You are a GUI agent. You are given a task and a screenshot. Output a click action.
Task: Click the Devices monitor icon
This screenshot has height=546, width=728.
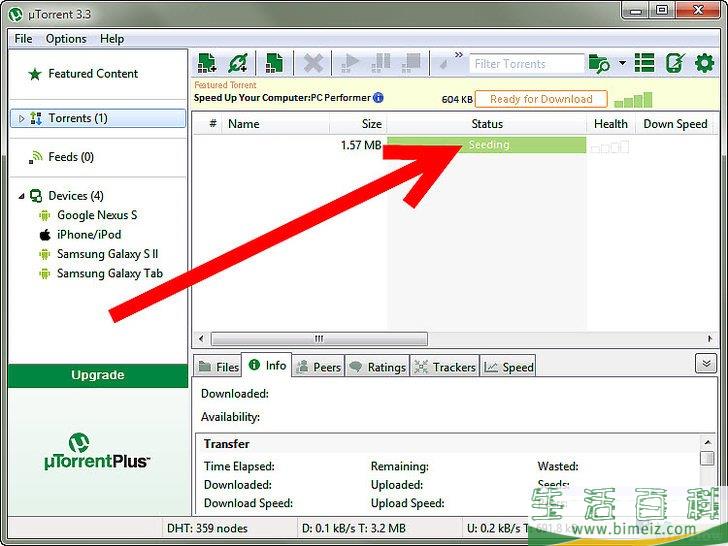coord(36,196)
